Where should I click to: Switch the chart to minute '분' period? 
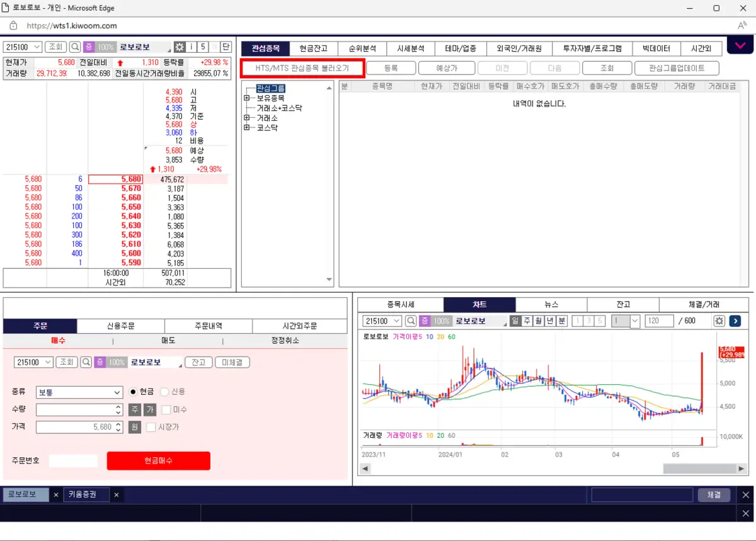(562, 321)
